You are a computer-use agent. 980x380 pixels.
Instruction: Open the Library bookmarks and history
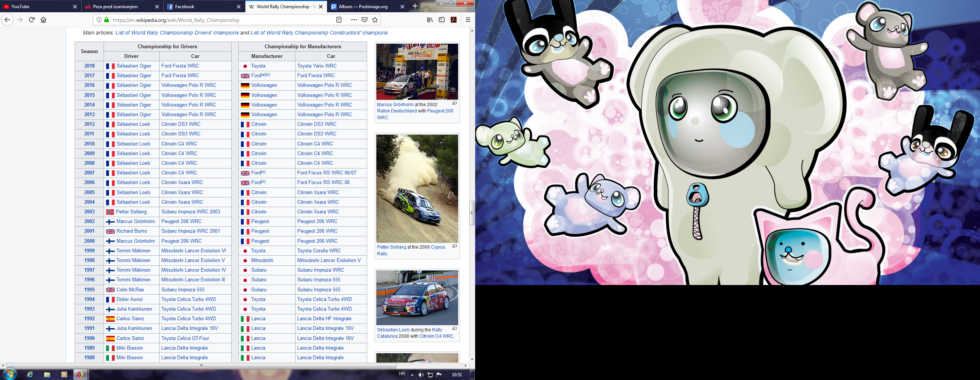[x=430, y=20]
